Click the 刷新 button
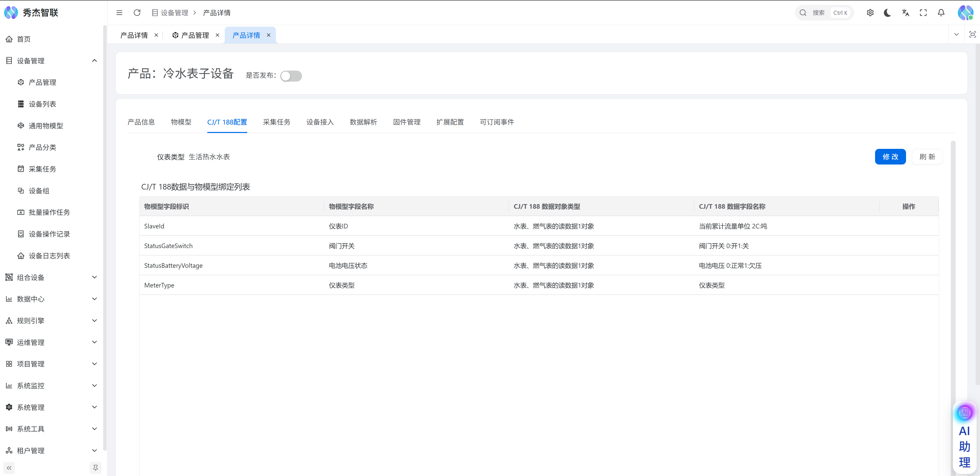Screen dimensions: 980x476 tap(927, 157)
